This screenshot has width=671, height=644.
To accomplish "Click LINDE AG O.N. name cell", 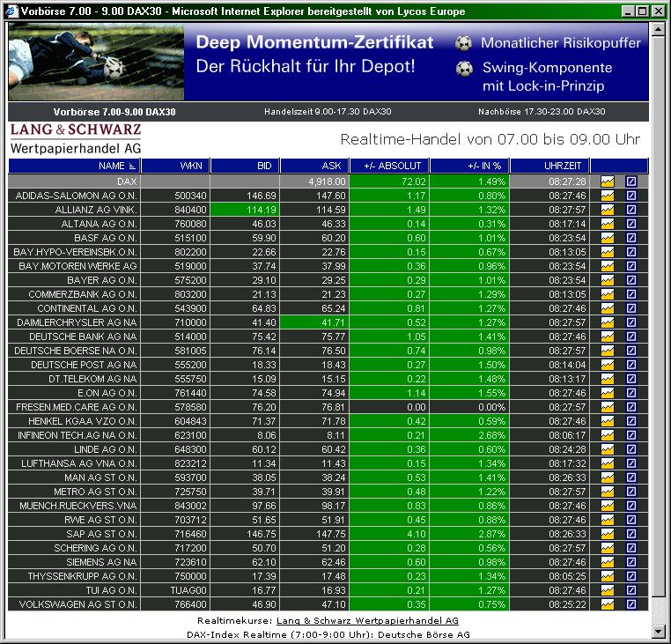I will click(x=75, y=449).
